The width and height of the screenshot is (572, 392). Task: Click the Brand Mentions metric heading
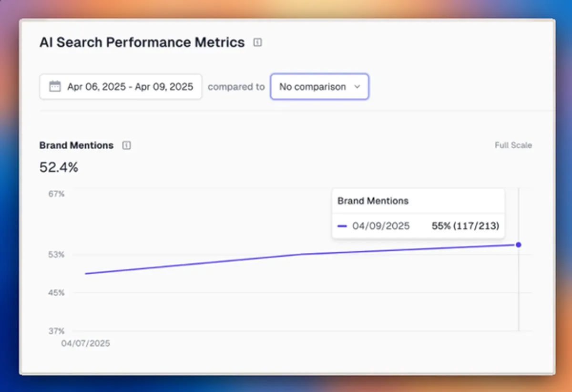click(x=76, y=145)
